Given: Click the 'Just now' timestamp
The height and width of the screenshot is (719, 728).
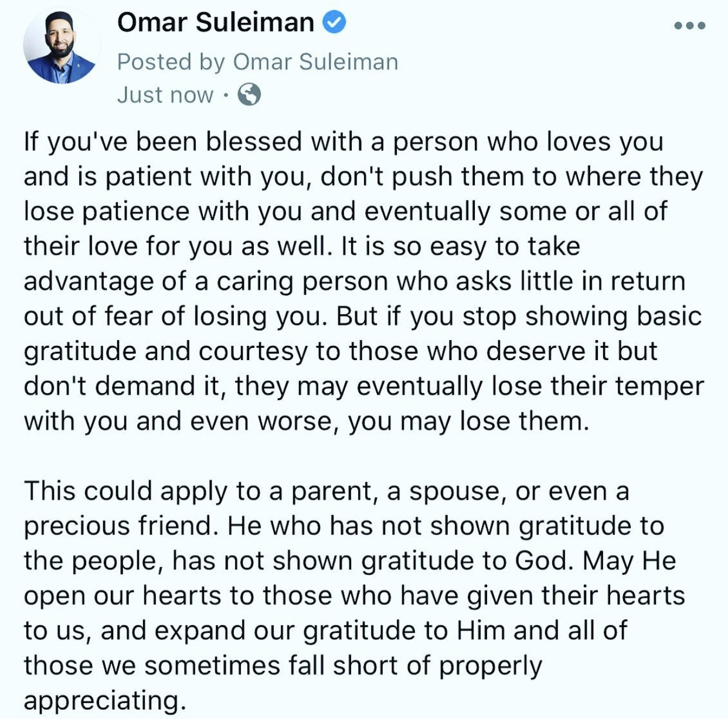Looking at the screenshot, I should (x=165, y=94).
